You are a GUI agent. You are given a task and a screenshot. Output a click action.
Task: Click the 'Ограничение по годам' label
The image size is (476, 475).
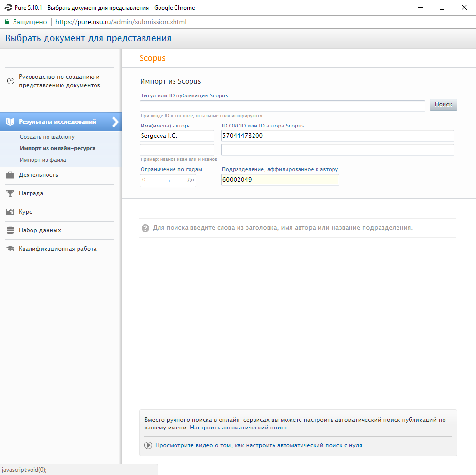pyautogui.click(x=171, y=169)
